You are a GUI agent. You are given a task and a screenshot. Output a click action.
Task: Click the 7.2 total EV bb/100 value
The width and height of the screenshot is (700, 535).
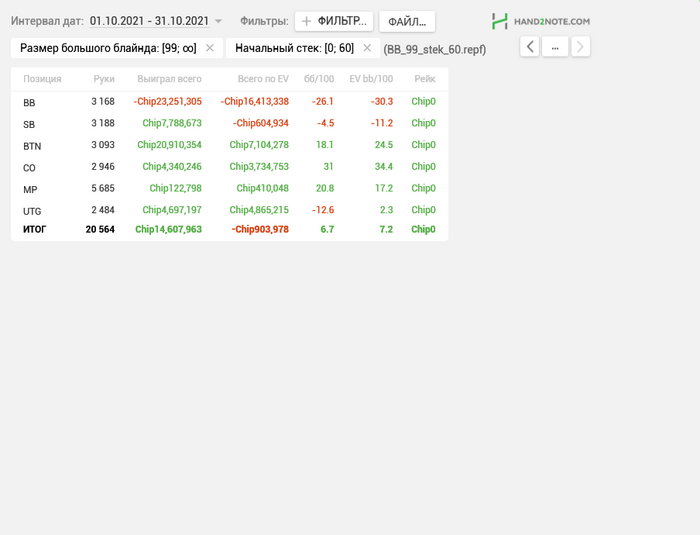[386, 230]
